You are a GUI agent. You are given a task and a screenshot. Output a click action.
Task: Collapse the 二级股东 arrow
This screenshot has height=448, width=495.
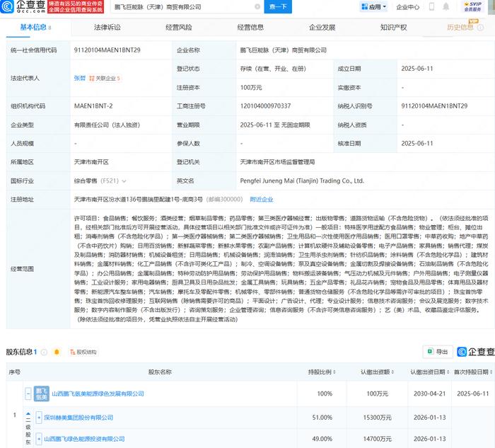pyautogui.click(x=28, y=413)
